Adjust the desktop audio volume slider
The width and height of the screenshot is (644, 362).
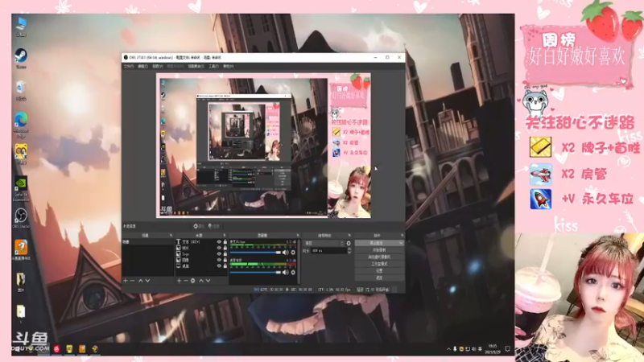255,272
